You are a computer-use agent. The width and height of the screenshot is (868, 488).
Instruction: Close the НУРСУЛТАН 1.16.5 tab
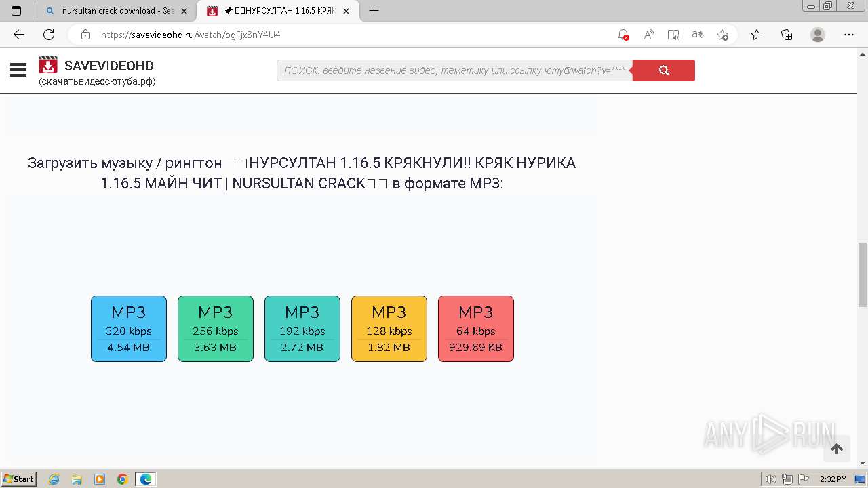pos(347,11)
